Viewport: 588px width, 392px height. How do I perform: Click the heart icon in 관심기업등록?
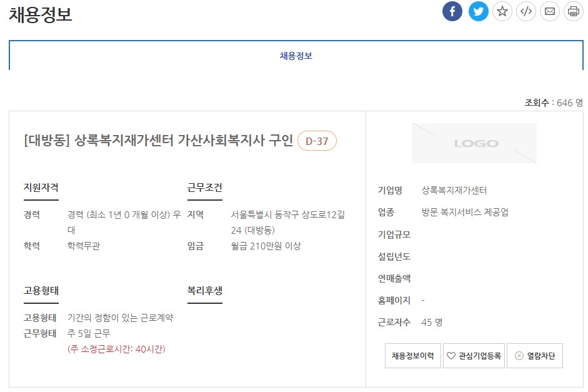(451, 356)
